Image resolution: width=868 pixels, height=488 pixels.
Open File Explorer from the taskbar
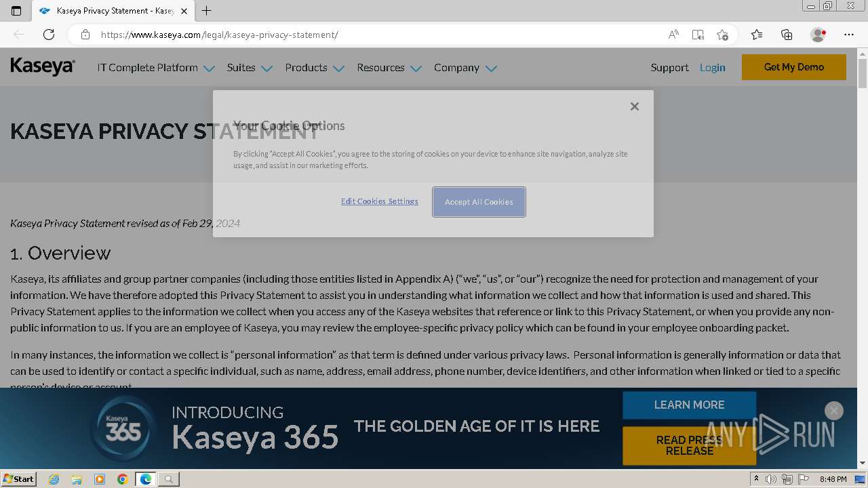pos(77,479)
